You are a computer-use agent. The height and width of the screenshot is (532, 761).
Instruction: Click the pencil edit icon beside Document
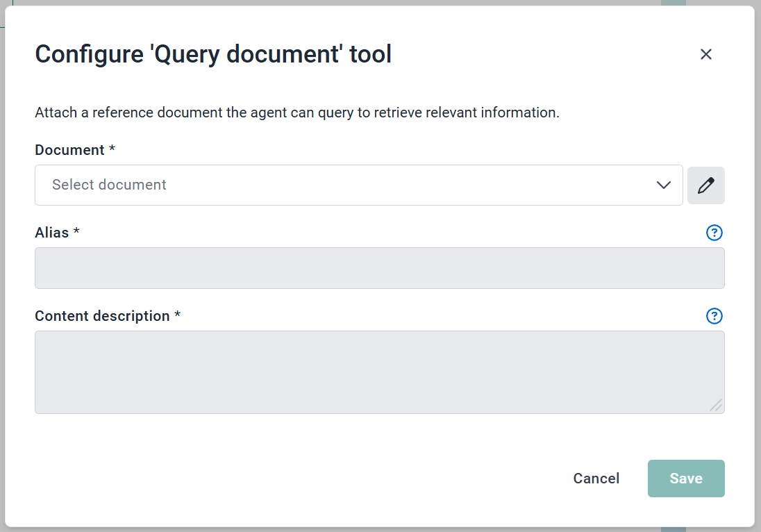pyautogui.click(x=706, y=185)
